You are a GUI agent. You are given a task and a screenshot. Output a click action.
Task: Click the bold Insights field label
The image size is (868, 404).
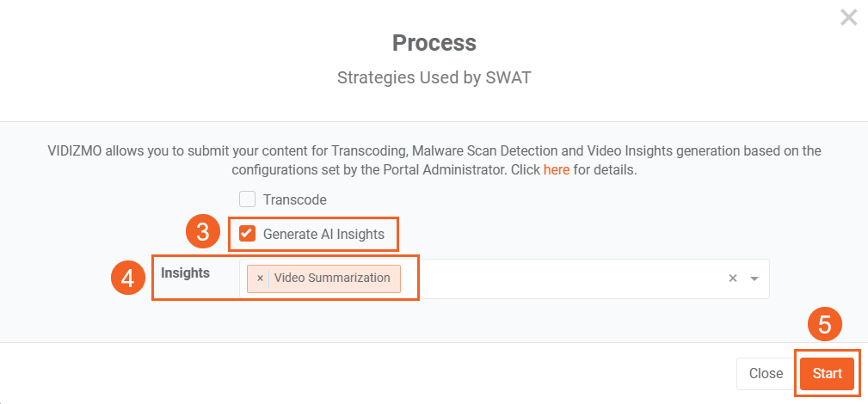186,272
